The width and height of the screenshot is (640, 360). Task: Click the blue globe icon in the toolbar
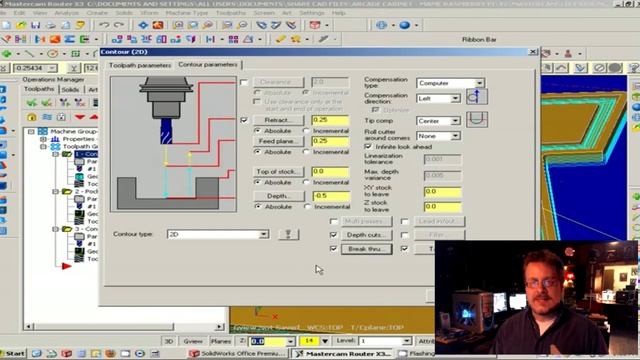tap(381, 25)
